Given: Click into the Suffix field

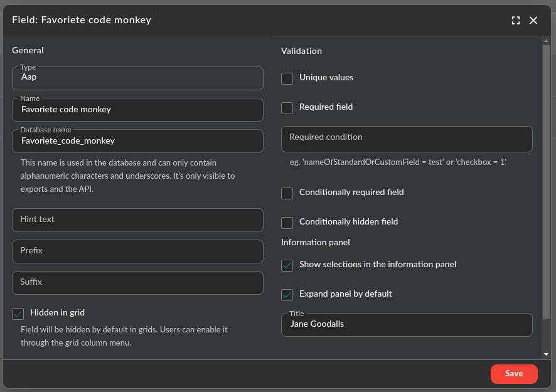Looking at the screenshot, I should pyautogui.click(x=137, y=283).
